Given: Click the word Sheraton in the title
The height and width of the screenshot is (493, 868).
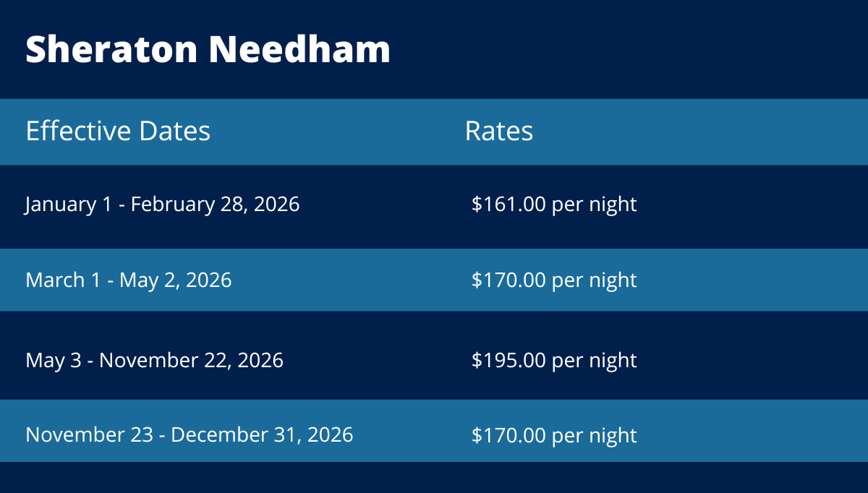Looking at the screenshot, I should point(111,49).
